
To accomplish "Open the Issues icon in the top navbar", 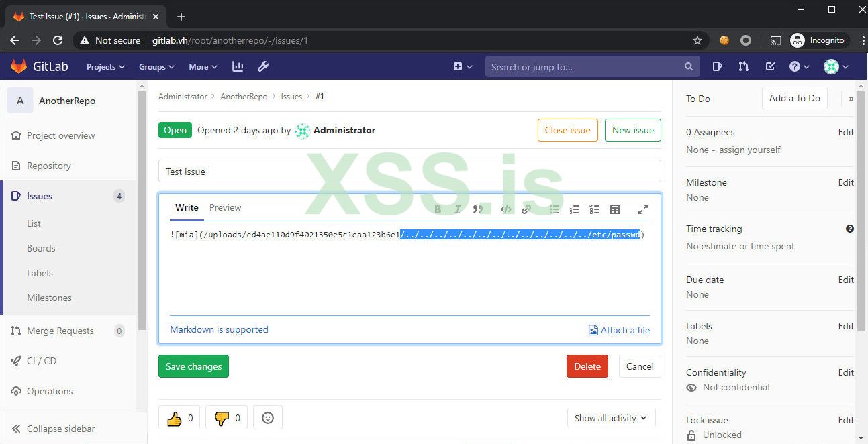I will coord(717,66).
